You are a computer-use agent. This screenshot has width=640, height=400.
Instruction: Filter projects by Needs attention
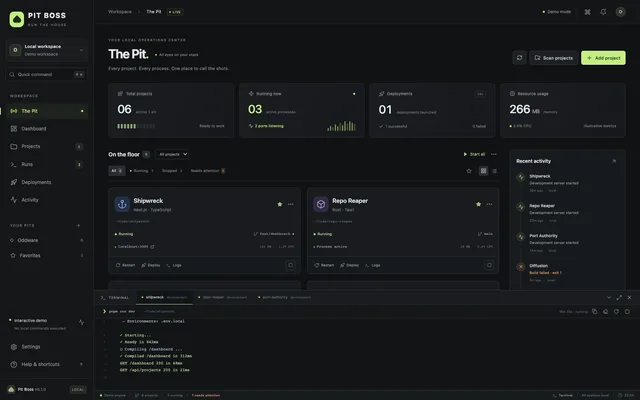tap(208, 171)
